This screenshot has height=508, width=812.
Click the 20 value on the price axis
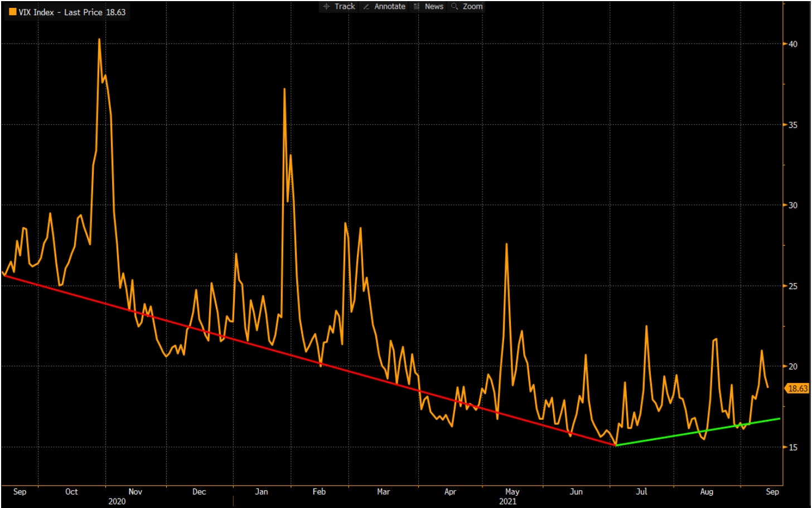click(x=792, y=367)
